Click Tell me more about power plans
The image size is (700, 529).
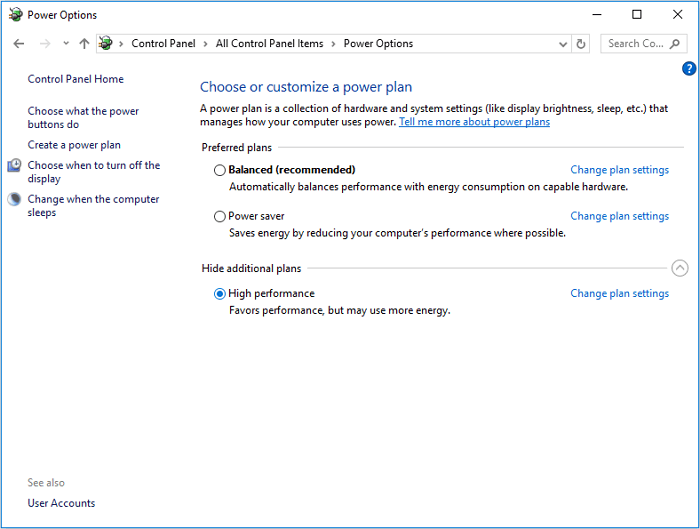click(x=474, y=122)
